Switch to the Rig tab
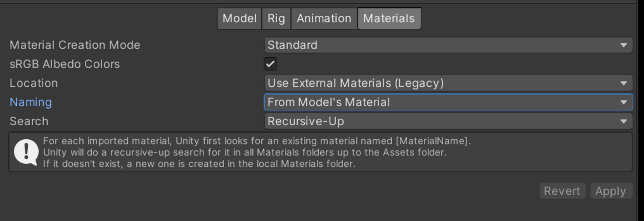The width and height of the screenshot is (644, 221). [x=276, y=18]
